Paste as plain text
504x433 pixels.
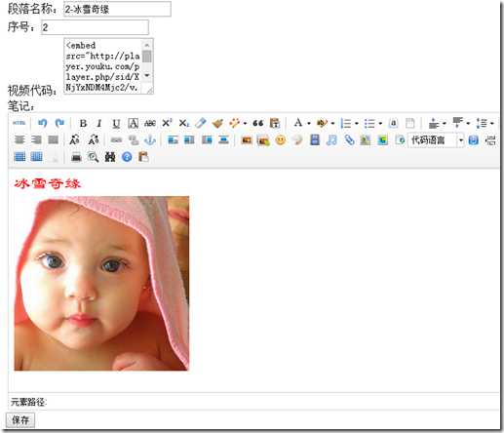click(x=275, y=123)
